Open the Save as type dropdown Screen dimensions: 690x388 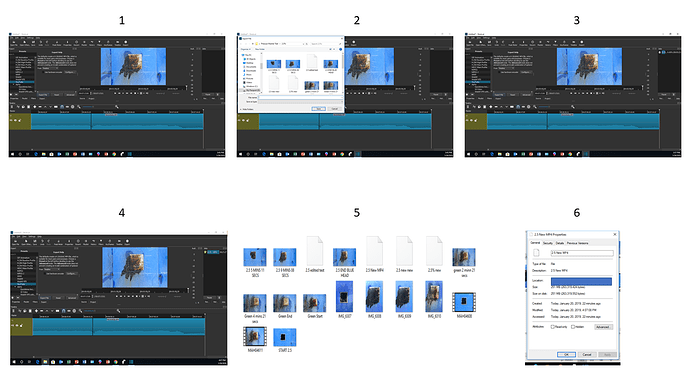[300, 102]
